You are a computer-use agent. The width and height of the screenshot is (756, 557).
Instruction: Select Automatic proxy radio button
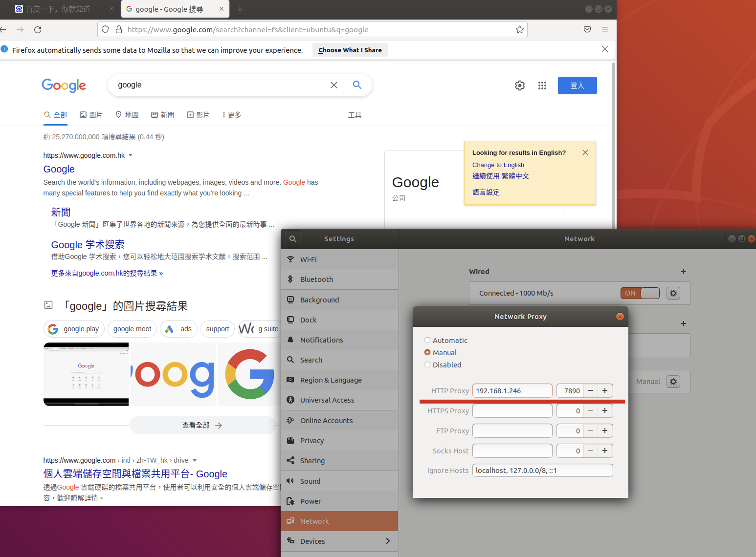pyautogui.click(x=427, y=341)
